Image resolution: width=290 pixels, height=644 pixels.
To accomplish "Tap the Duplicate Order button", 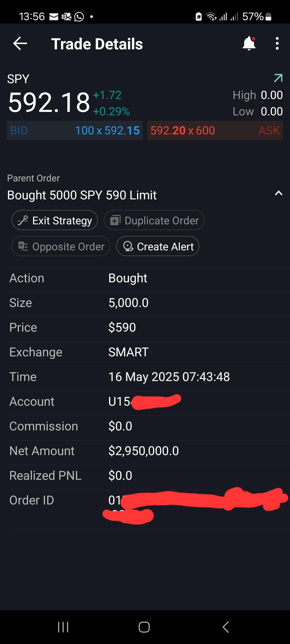I will point(154,220).
